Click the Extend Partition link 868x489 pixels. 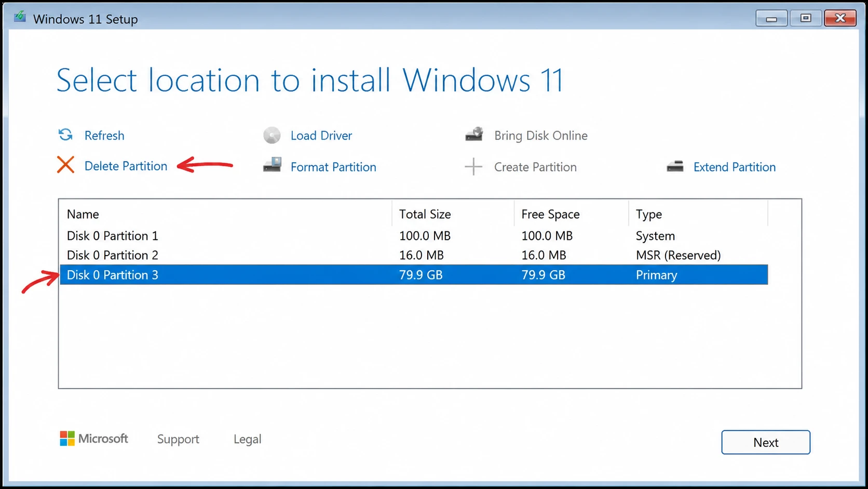[x=734, y=167]
